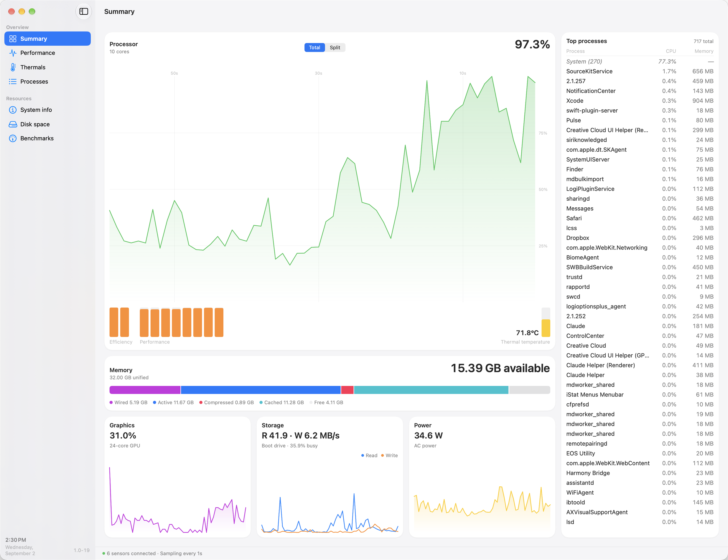Select the Finder process row
Viewport: 728px width, 560px height.
pyautogui.click(x=640, y=169)
